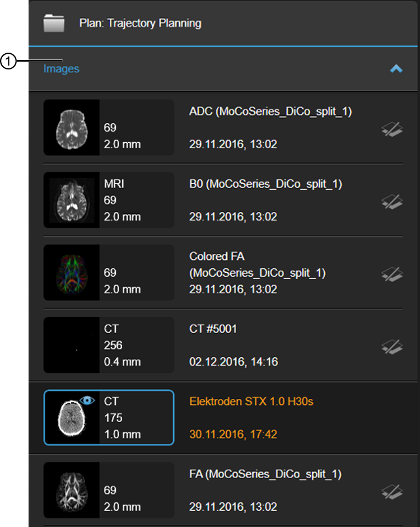This screenshot has height=527, width=420.
Task: Toggle the layer icon for ADC series
Action: pyautogui.click(x=392, y=129)
